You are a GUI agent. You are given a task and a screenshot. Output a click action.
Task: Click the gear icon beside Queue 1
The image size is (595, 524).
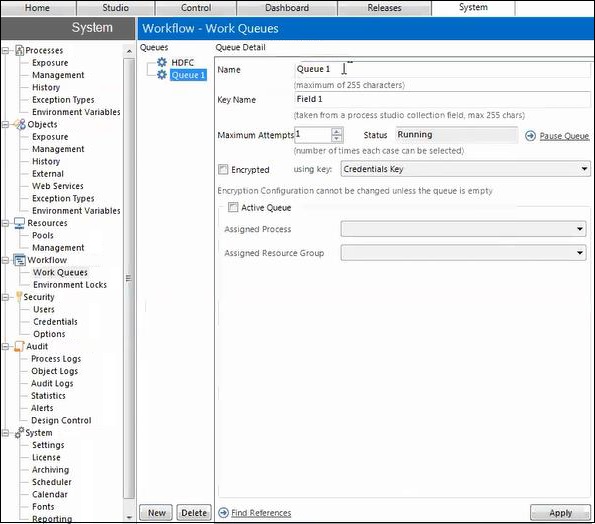pos(162,75)
